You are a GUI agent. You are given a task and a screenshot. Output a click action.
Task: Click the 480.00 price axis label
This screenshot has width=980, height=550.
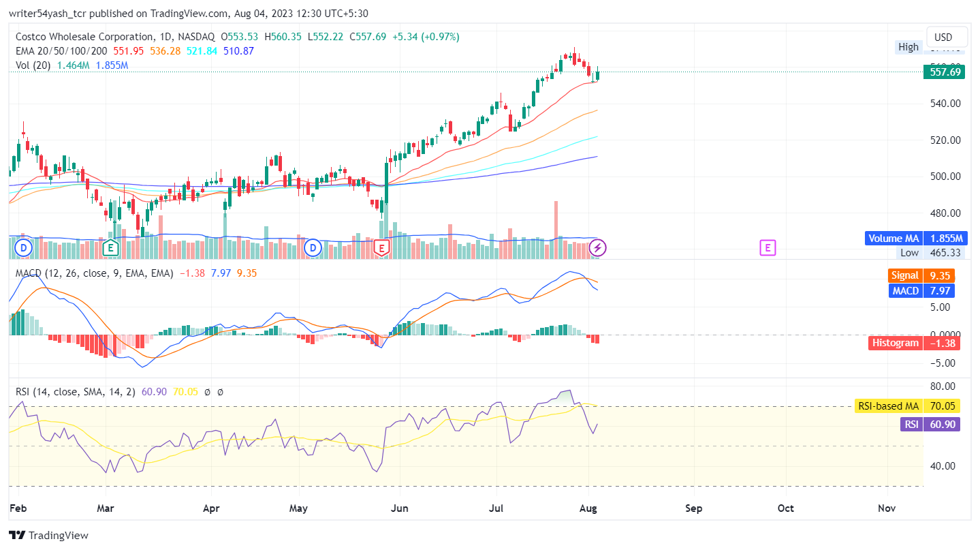tap(946, 213)
